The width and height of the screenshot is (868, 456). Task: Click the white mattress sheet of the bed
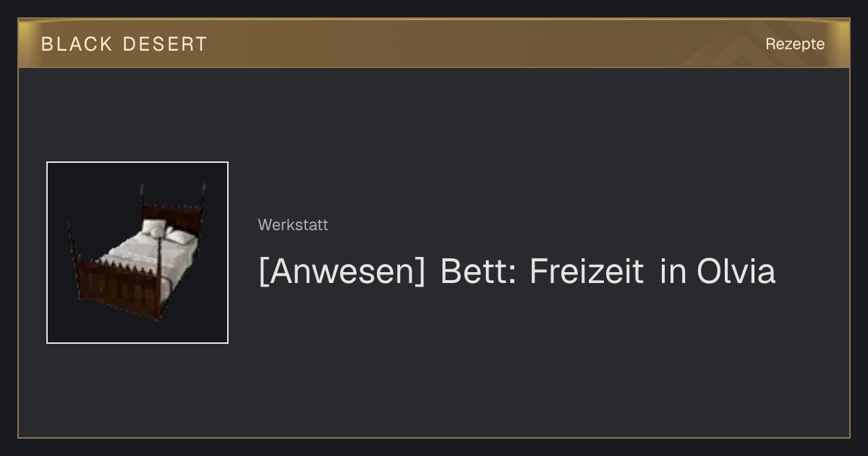click(145, 253)
